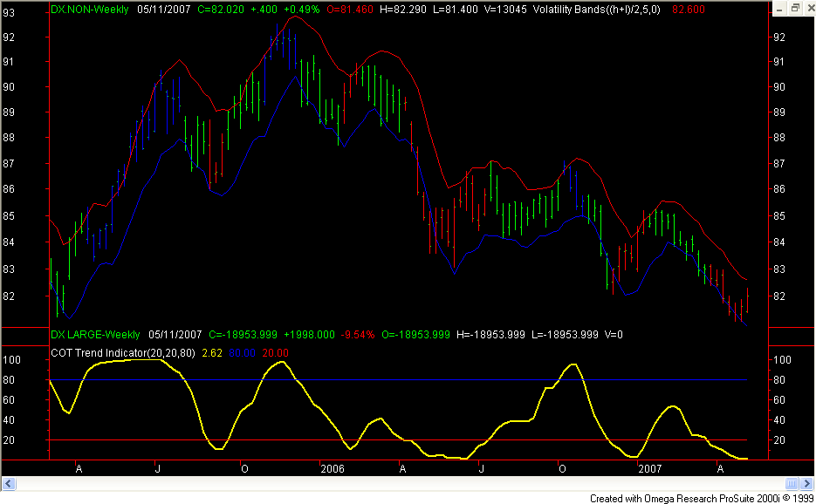Click the H=-18953.999 high value
This screenshot has height=504, width=816.
click(490, 335)
